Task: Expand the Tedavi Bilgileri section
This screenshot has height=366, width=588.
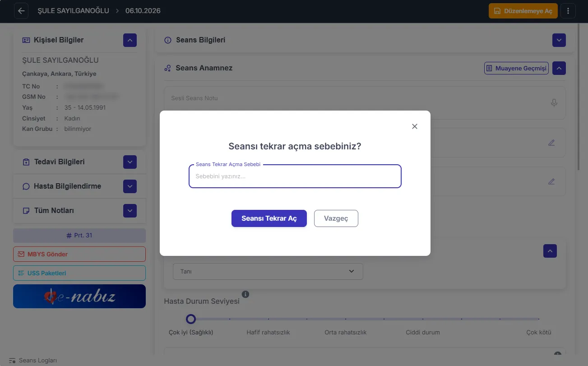Action: tap(130, 162)
